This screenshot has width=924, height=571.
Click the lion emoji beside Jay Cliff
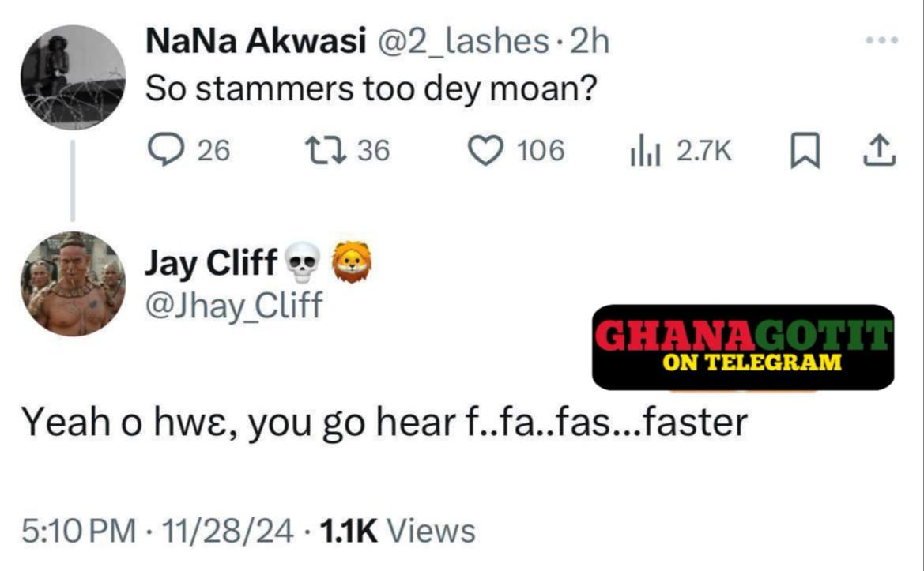tap(351, 263)
